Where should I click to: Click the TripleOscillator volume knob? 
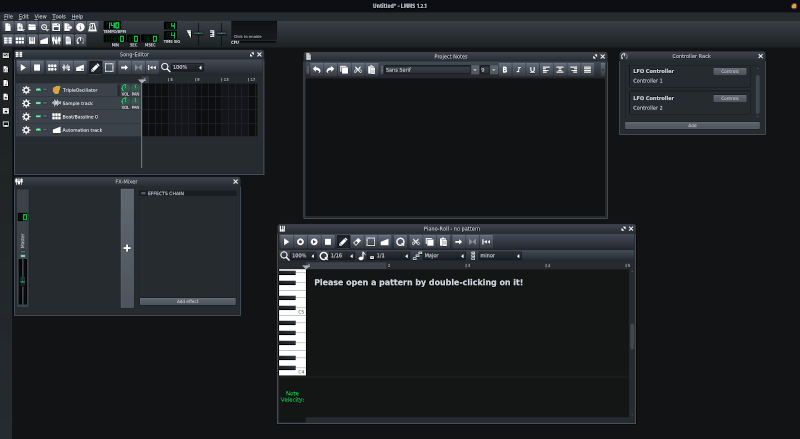pos(124,88)
